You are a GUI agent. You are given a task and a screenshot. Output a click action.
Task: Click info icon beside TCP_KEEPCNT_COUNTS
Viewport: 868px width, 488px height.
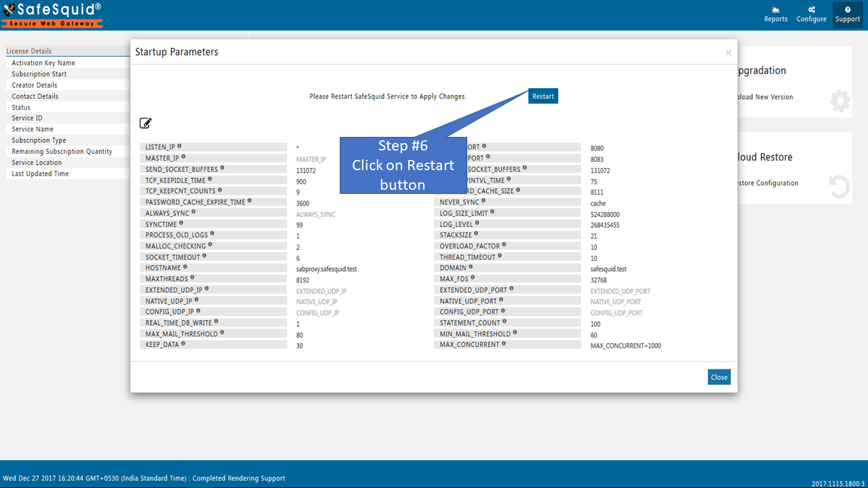click(220, 190)
